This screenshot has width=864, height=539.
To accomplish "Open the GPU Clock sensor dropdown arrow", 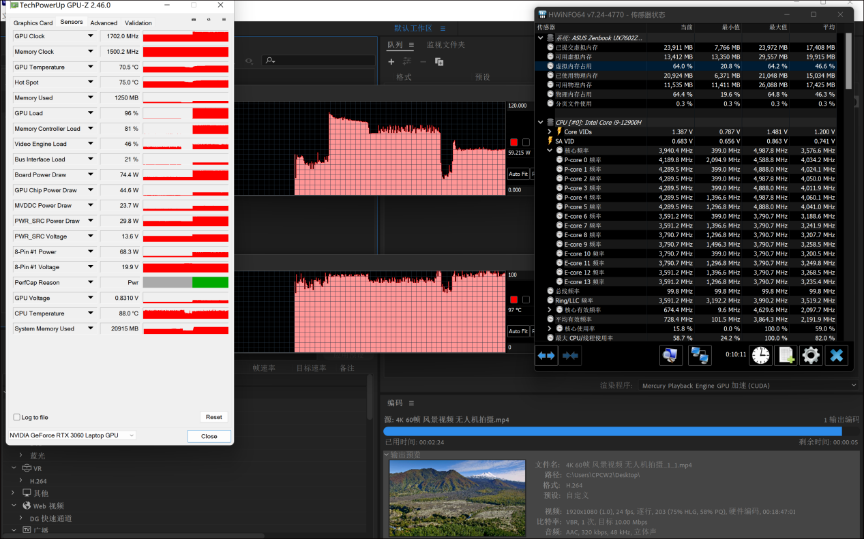I will 90,36.
